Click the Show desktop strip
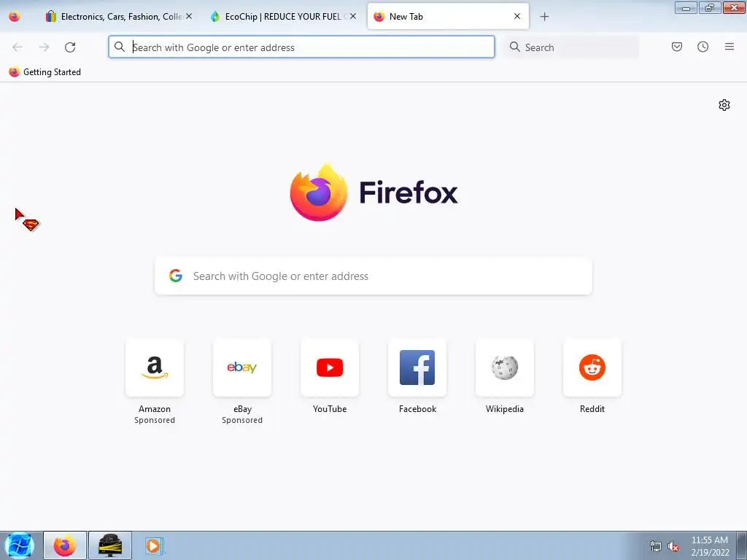747x560 pixels. [x=742, y=545]
